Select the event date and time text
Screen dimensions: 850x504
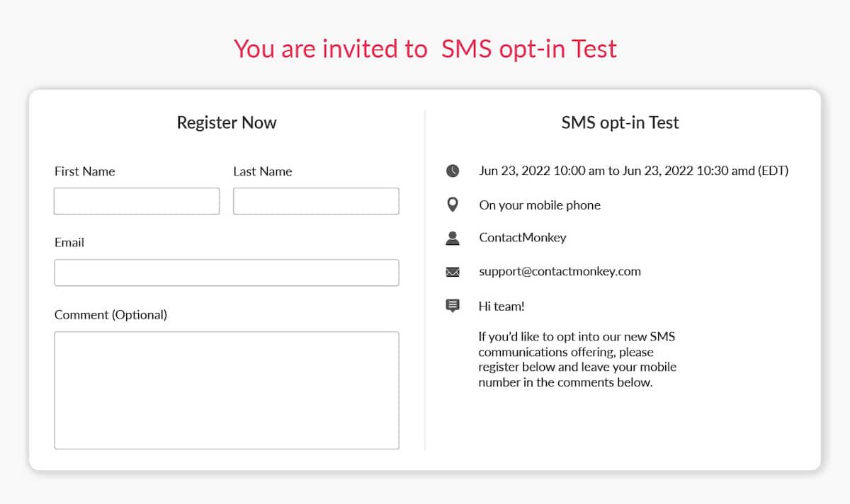click(633, 171)
